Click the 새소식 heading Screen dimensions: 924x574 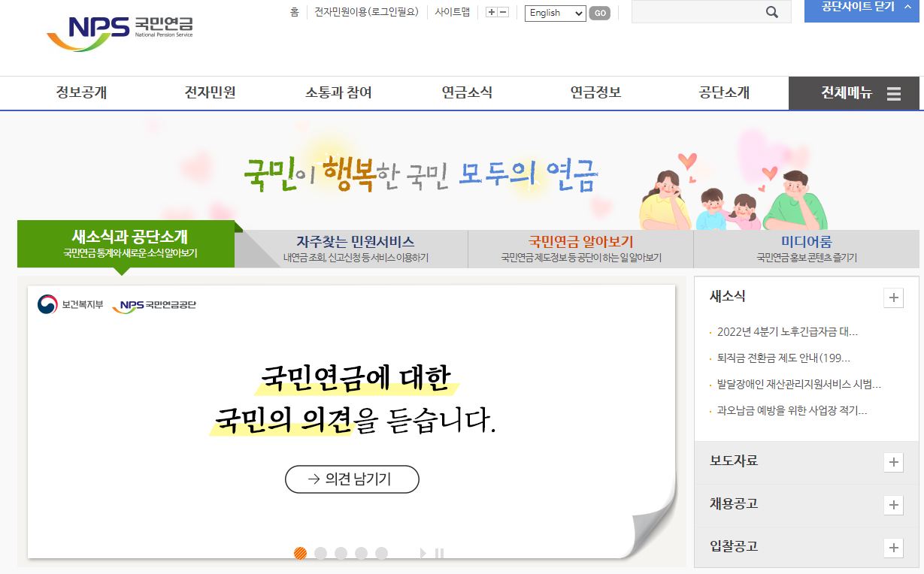coord(728,297)
